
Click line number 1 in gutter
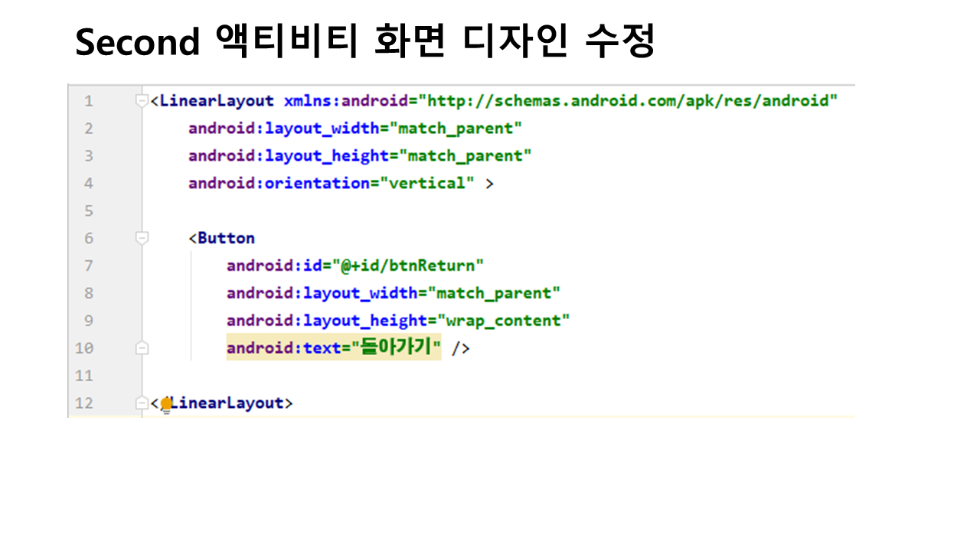89,101
